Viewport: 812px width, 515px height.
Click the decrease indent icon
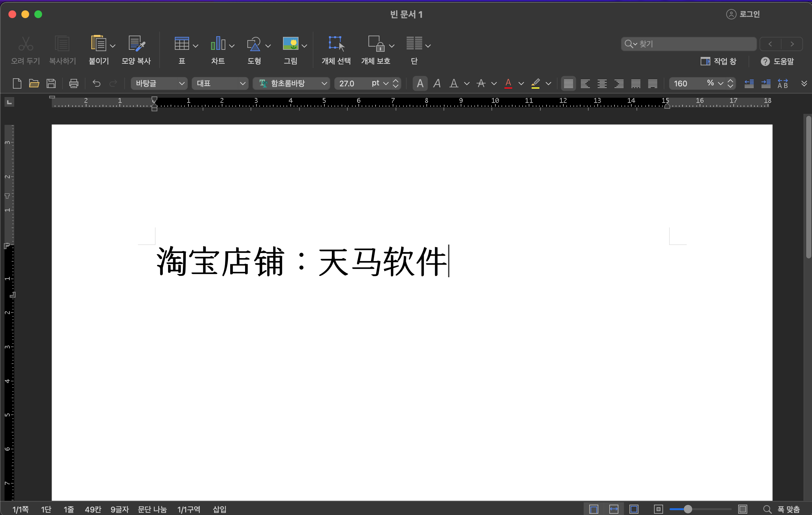click(749, 83)
